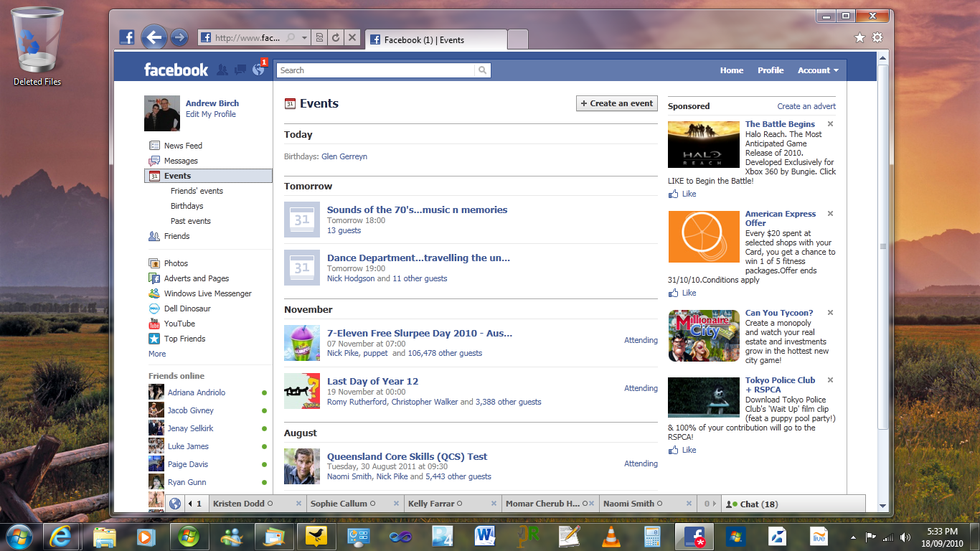Close the American Express Offer advert
The height and width of the screenshot is (551, 980).
click(830, 214)
